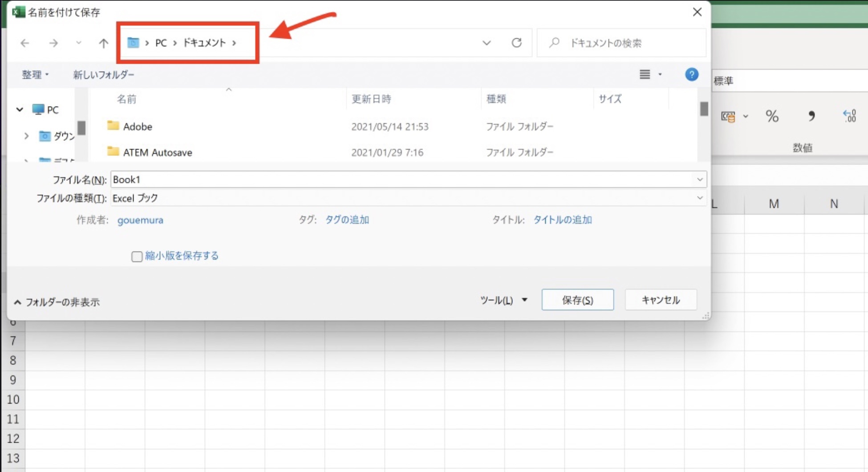
Task: Open the ツール(L) menu
Action: pos(503,300)
